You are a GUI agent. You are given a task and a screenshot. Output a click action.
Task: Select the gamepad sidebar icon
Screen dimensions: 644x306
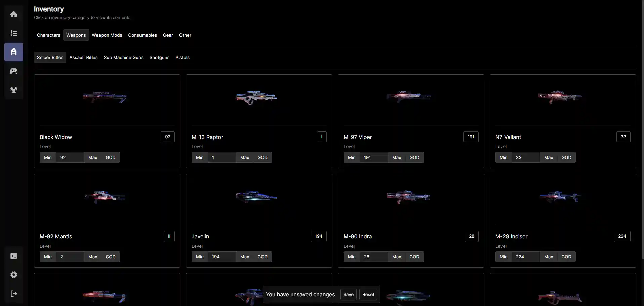13,71
